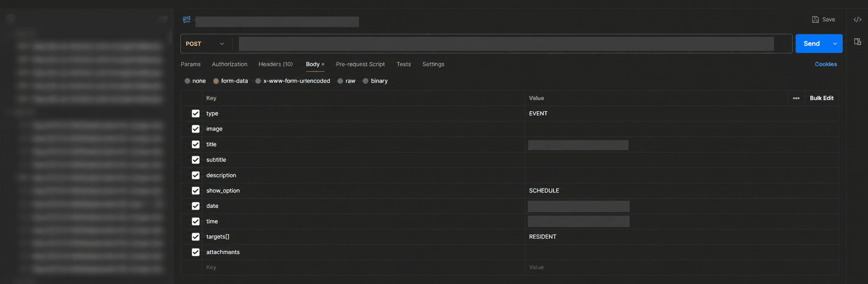This screenshot has width=868, height=284.
Task: Click the HTTP request icon
Action: coord(187,19)
